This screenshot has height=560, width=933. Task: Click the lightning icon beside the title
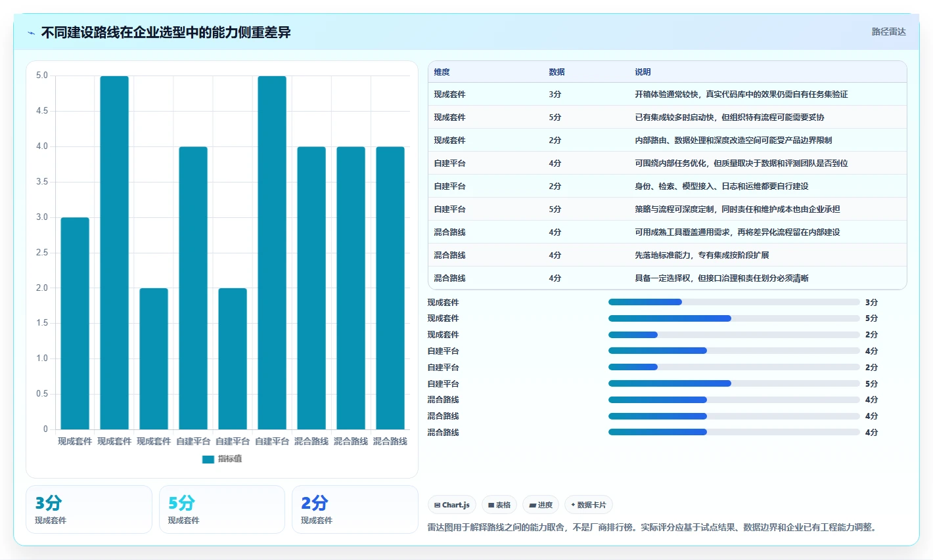[x=32, y=33]
